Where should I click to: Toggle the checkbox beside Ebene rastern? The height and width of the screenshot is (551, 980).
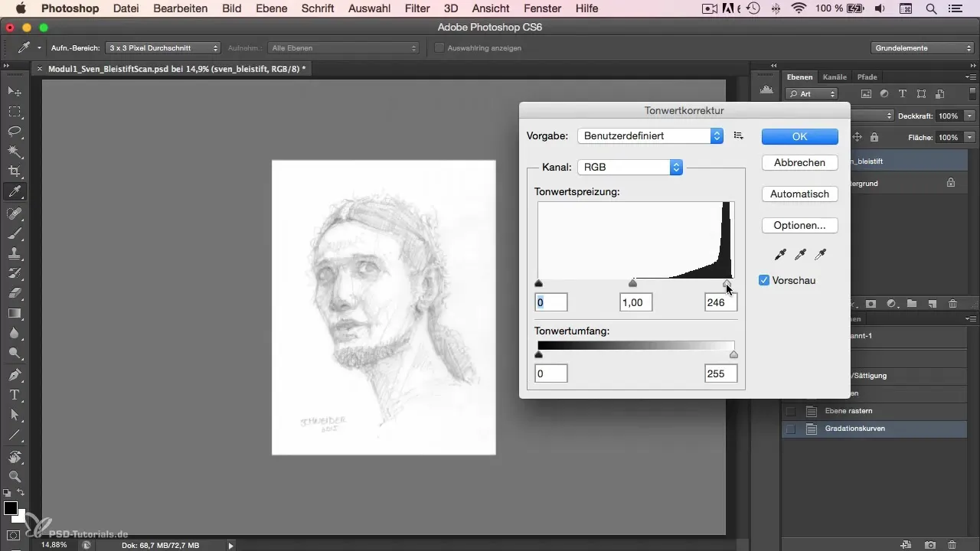[x=791, y=411]
